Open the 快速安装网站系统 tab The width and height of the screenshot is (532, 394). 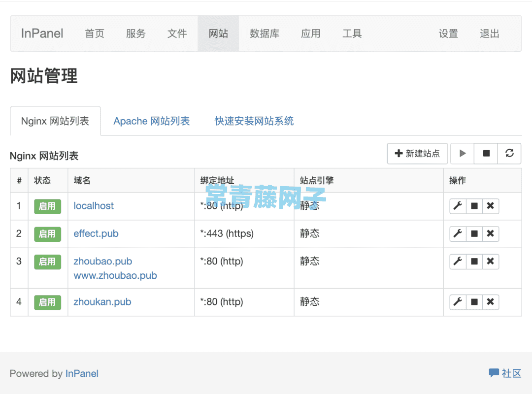[254, 121]
